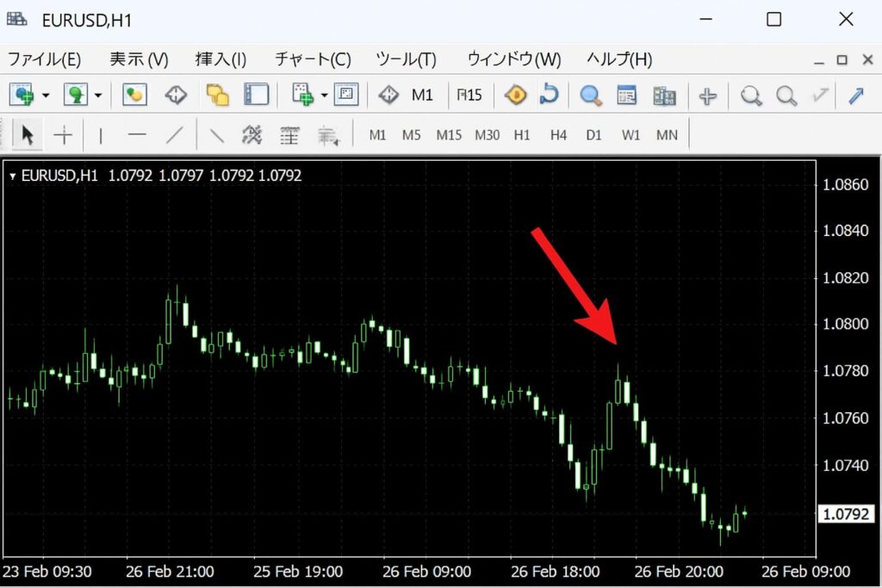Switch to the H4 timeframe
This screenshot has height=588, width=882.
click(x=558, y=135)
